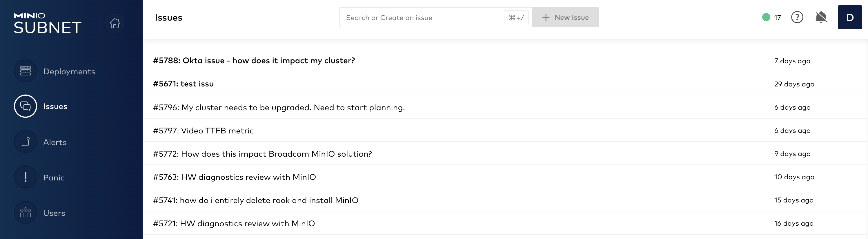Open issue #5741 delete rook question
Viewport: 868px width, 239px height.
[x=255, y=201]
